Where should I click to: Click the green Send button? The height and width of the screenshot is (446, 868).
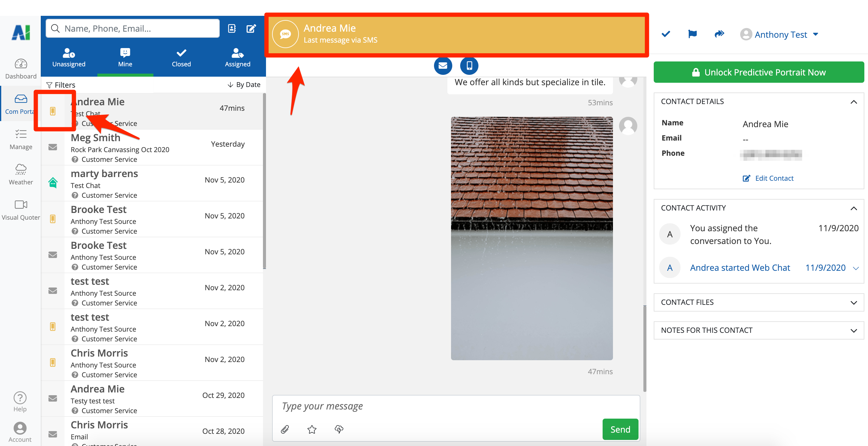point(620,429)
